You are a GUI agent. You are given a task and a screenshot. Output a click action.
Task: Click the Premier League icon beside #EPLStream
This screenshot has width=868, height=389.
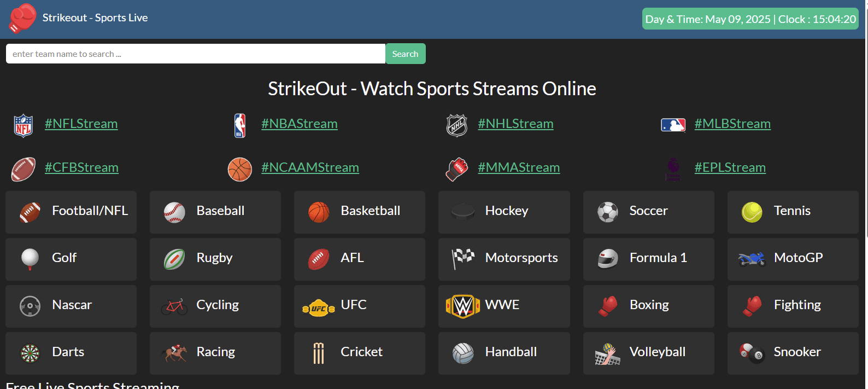click(673, 170)
